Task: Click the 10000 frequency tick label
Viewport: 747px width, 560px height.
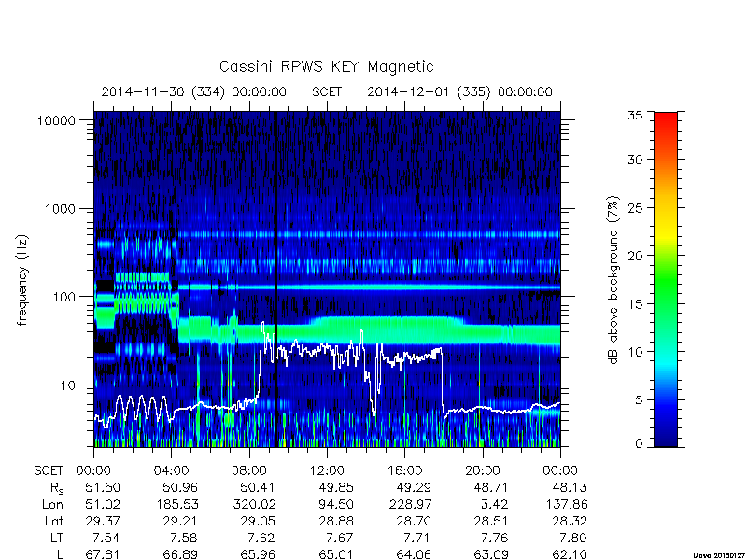Action: [56, 120]
